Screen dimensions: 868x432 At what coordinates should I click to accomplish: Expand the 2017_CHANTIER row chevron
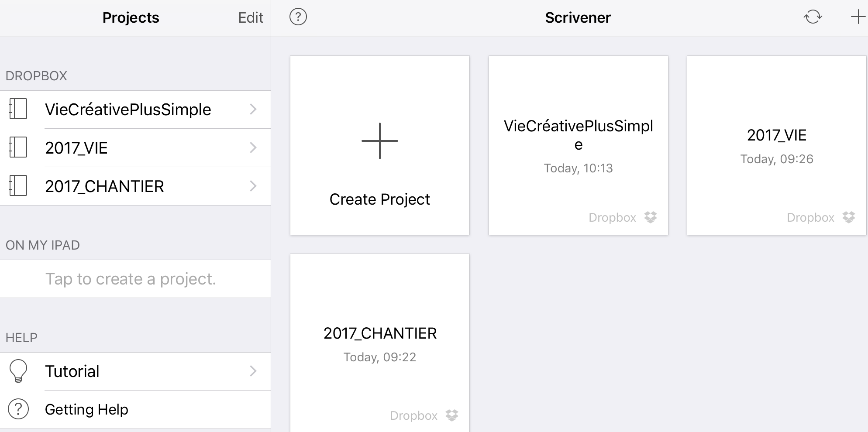tap(253, 186)
